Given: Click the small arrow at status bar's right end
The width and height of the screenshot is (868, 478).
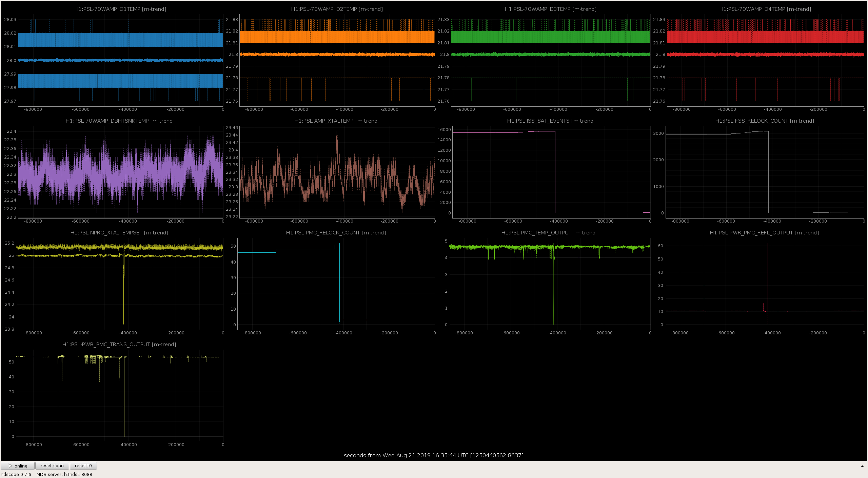Looking at the screenshot, I should coord(862,466).
